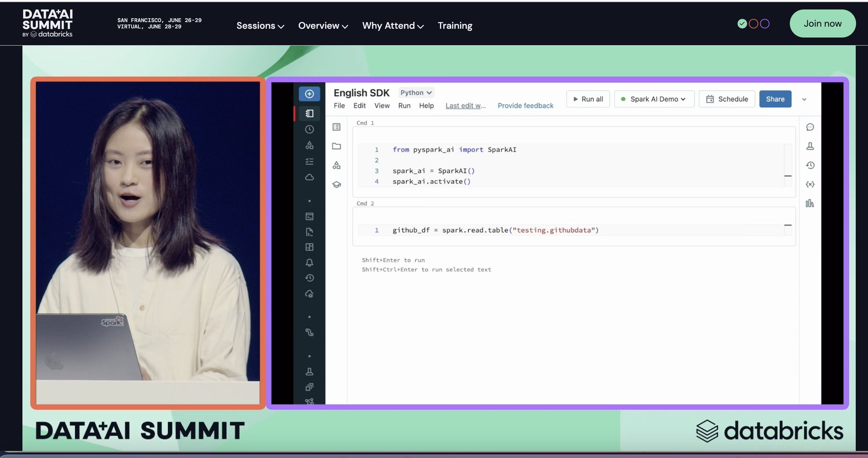Select the orange carousel indicator dot
The width and height of the screenshot is (868, 458).
(x=754, y=23)
